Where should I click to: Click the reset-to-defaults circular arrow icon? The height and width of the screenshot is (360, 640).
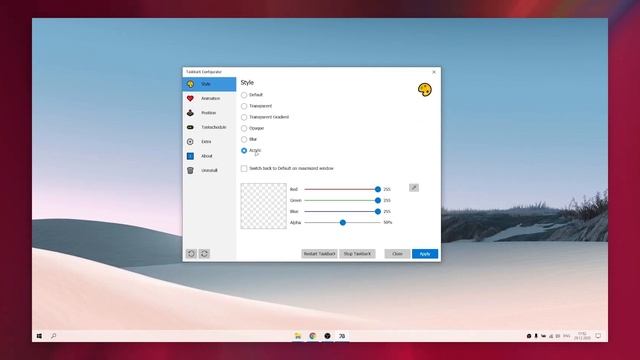click(191, 253)
